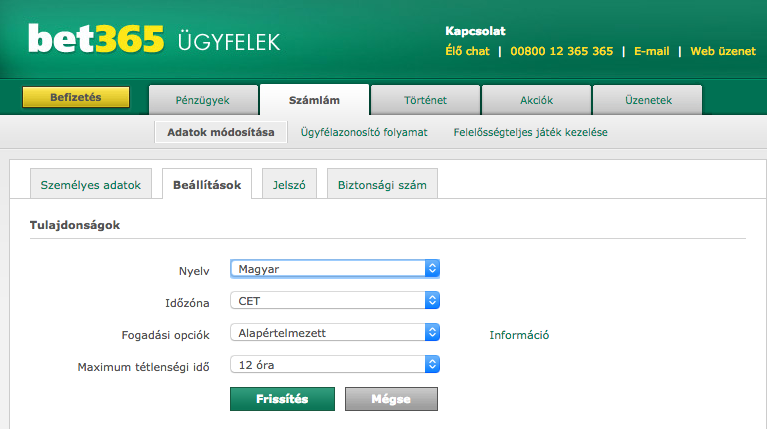Click the bet365 logo
The width and height of the screenshot is (767, 429).
[96, 40]
